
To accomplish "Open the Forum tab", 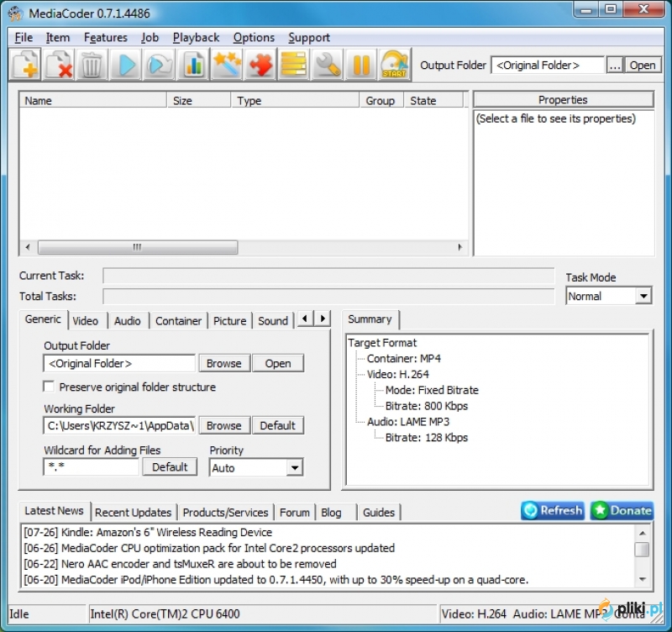I will coord(295,513).
